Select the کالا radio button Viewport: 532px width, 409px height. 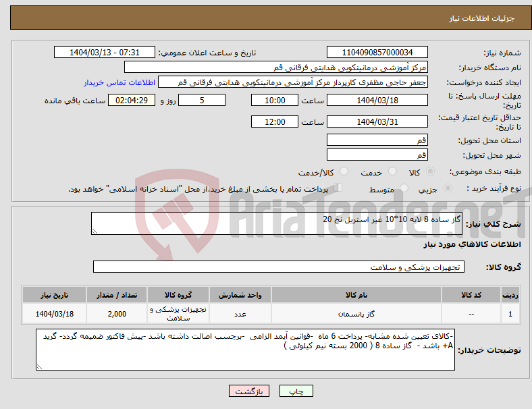[x=430, y=171]
